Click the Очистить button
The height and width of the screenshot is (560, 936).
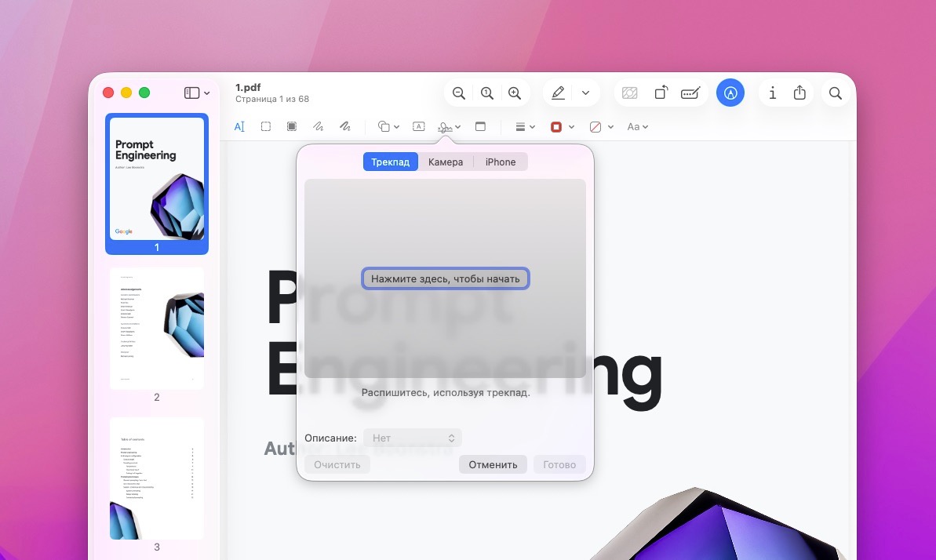pos(337,464)
